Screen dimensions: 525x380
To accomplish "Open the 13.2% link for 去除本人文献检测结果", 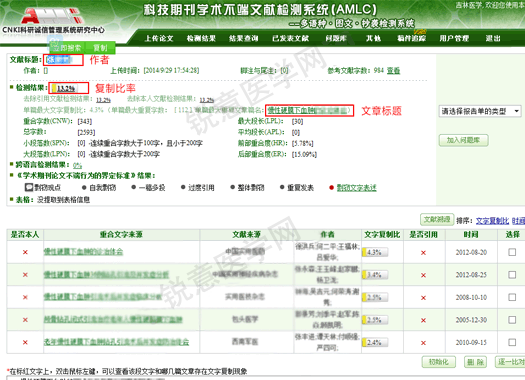I will [207, 100].
